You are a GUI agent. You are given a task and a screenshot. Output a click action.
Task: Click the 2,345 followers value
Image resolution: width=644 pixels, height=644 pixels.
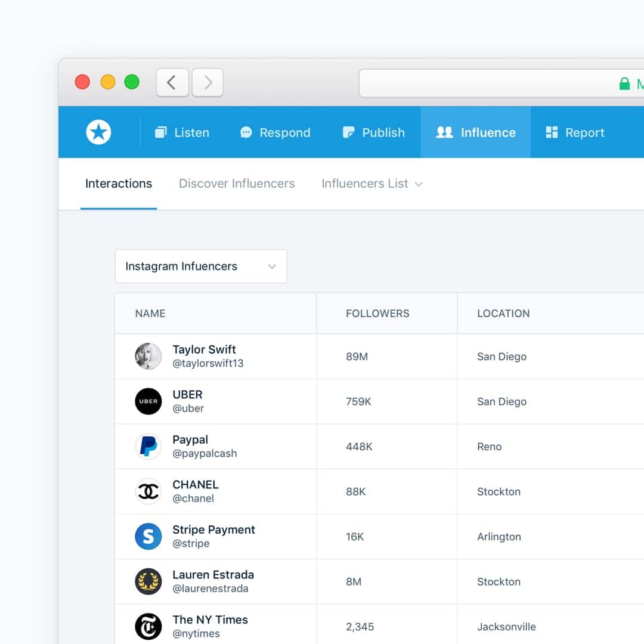pos(360,627)
